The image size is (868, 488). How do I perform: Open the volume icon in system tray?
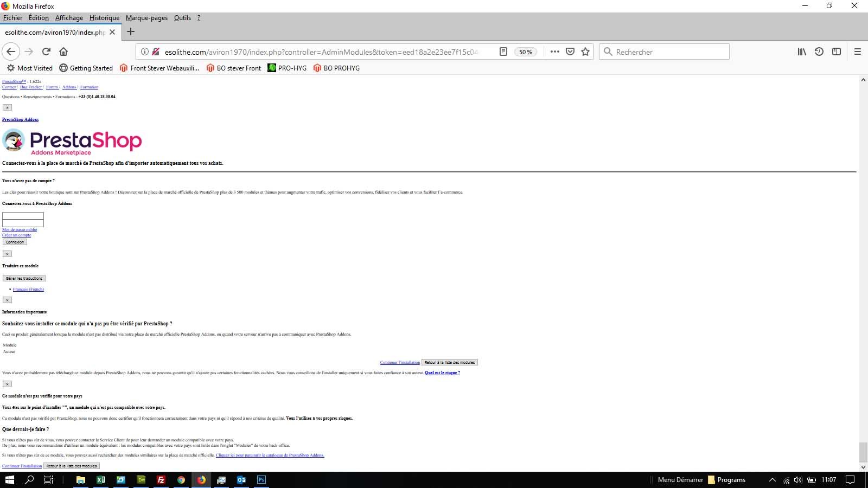pyautogui.click(x=798, y=480)
